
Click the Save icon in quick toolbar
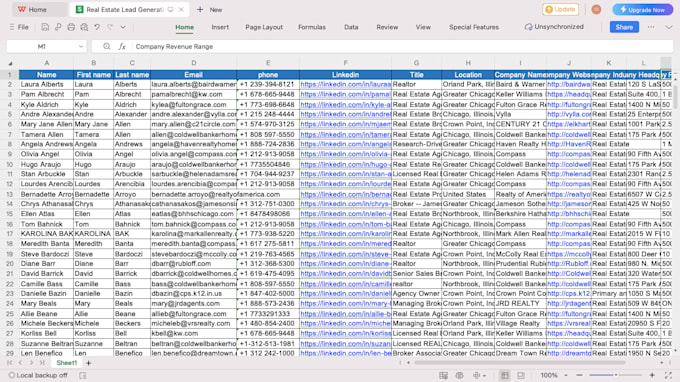point(45,27)
